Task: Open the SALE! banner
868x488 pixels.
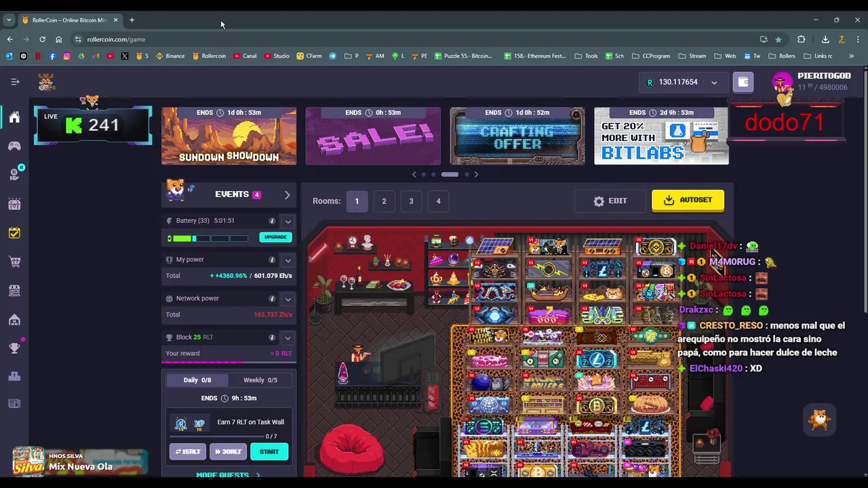Action: click(373, 136)
